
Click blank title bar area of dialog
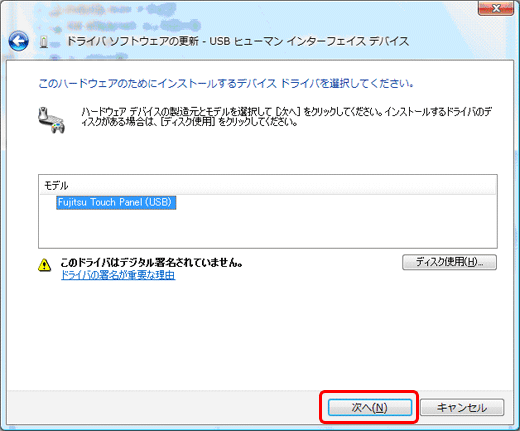(333, 17)
